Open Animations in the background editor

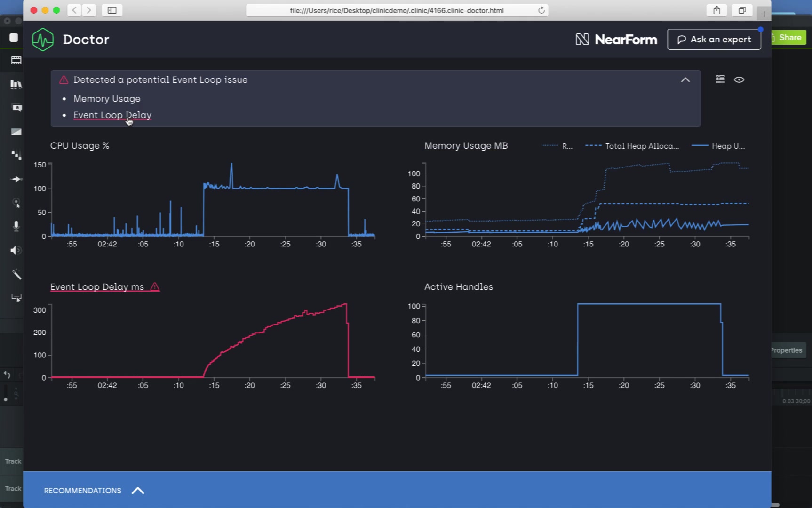click(16, 179)
